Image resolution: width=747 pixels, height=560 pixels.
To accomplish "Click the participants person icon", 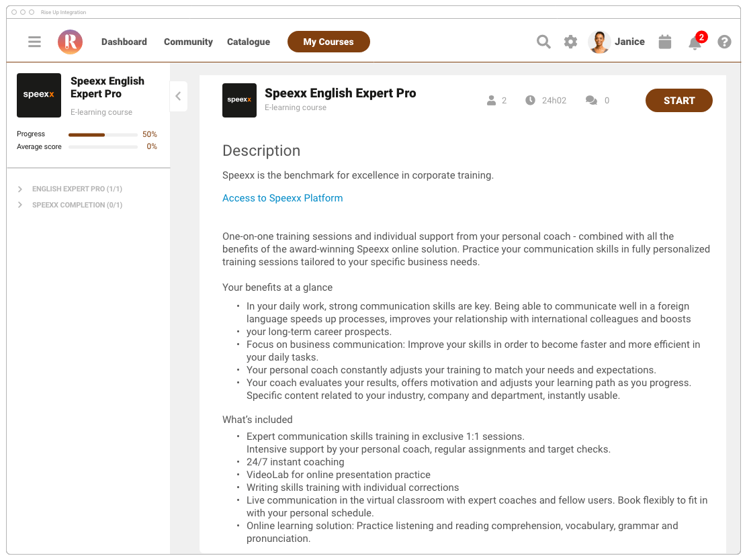I will click(x=491, y=101).
